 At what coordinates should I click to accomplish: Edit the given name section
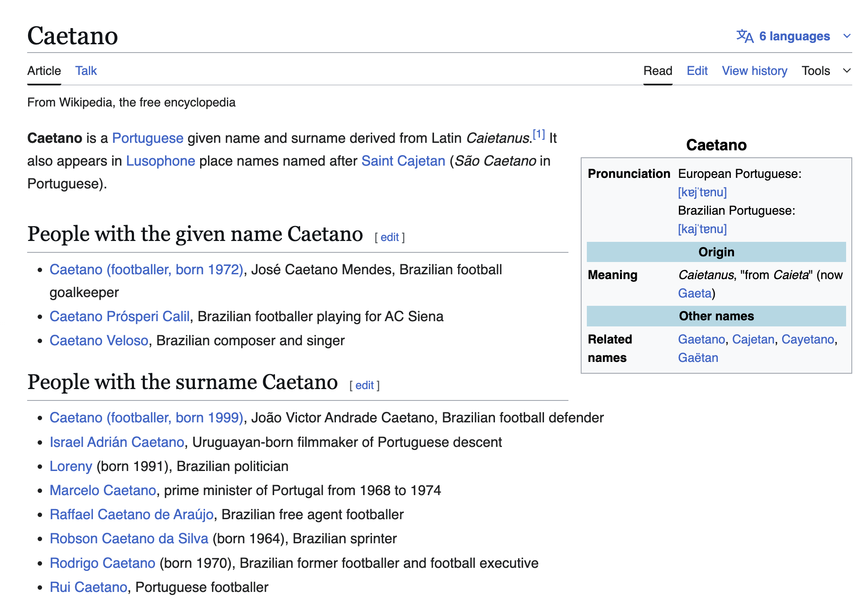[389, 237]
